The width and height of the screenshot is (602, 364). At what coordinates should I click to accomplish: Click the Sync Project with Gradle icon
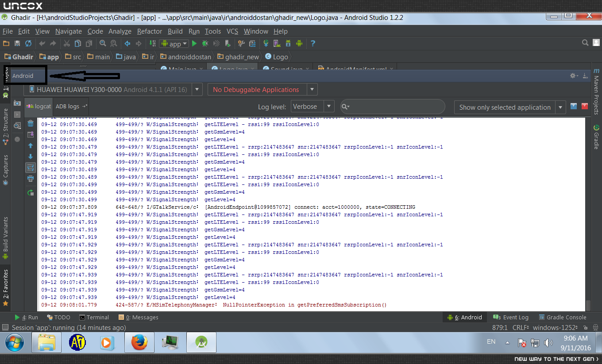coord(266,43)
